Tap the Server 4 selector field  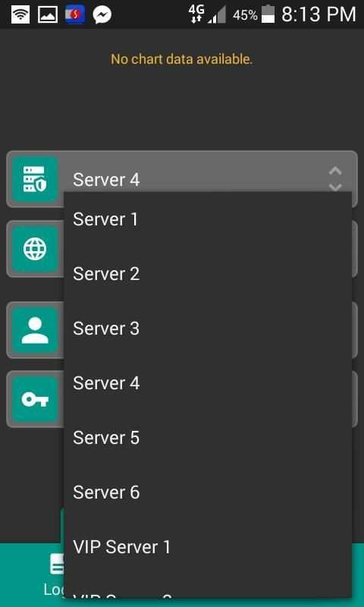(182, 179)
